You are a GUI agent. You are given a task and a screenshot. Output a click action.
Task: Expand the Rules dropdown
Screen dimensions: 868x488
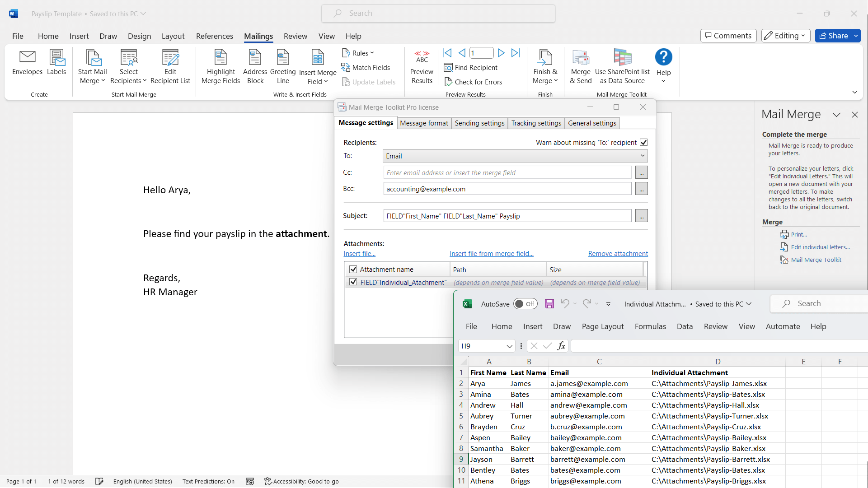[x=358, y=53]
